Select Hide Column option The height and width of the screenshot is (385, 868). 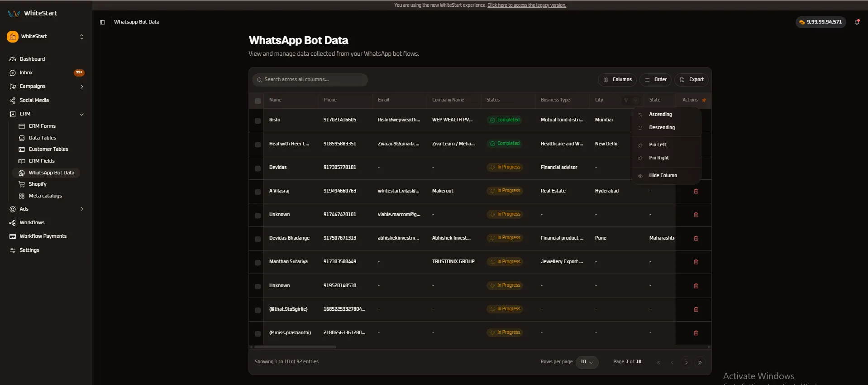[x=666, y=175]
